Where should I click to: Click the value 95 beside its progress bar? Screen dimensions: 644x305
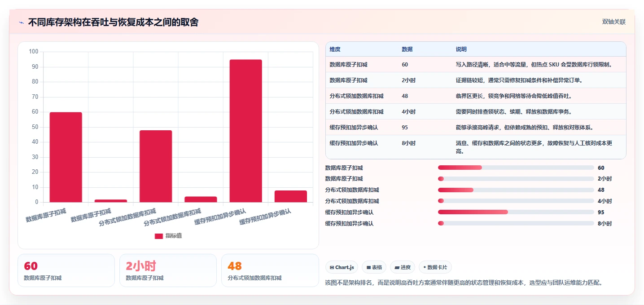tap(601, 212)
